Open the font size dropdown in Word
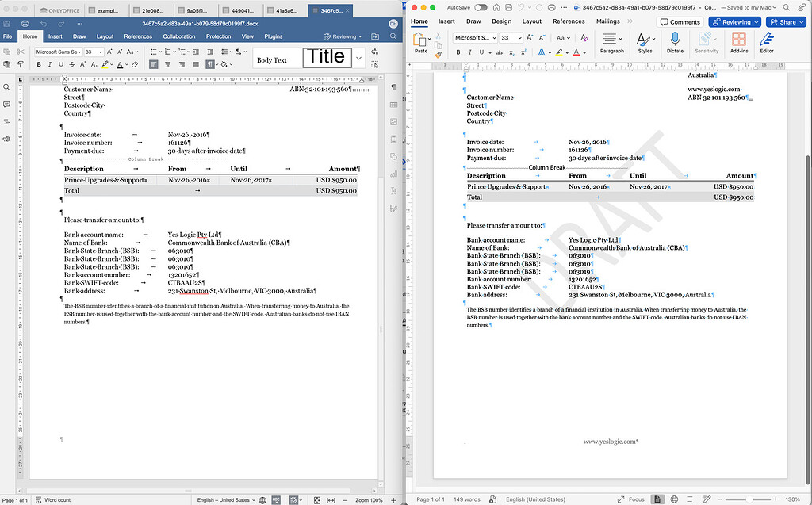812x505 pixels. click(x=519, y=37)
